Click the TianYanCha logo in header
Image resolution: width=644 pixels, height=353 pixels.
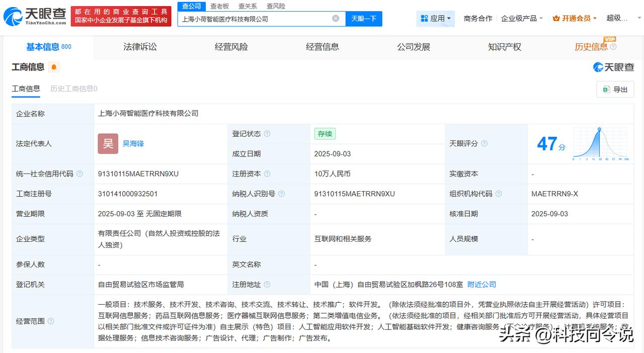tap(34, 16)
